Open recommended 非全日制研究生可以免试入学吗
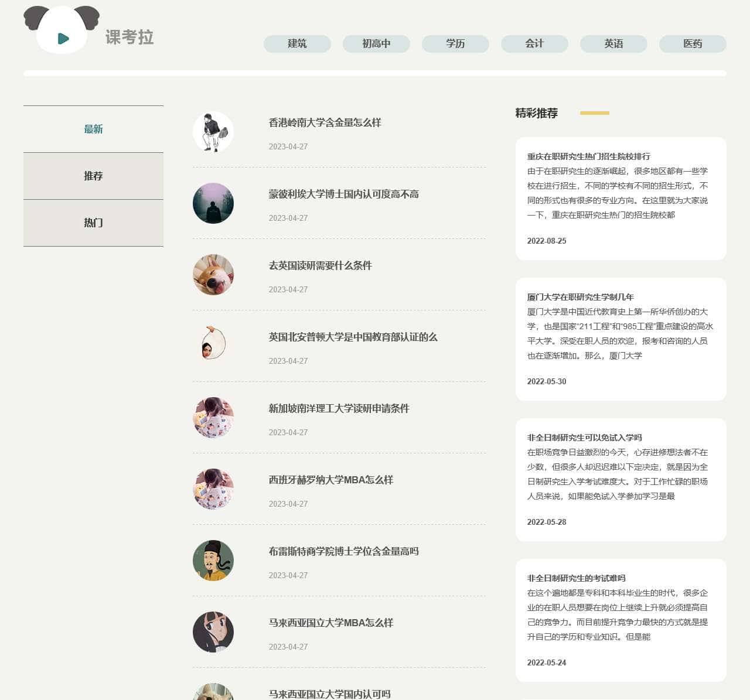The height and width of the screenshot is (700, 750). click(584, 438)
